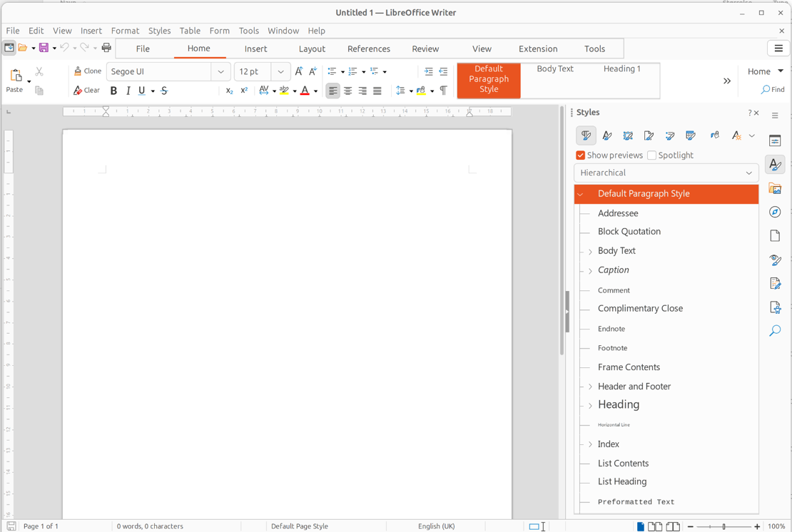792x532 pixels.
Task: Apply Italic formatting from the toolbar
Action: coord(128,91)
